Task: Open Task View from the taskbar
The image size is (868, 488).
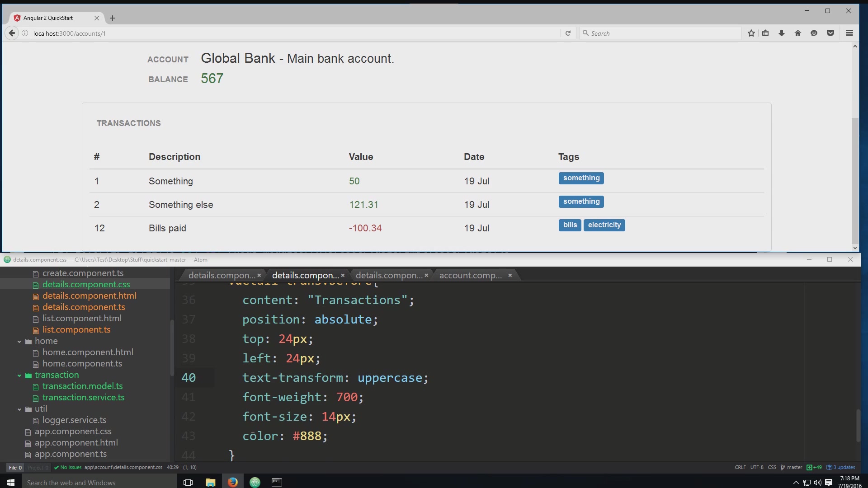Action: pyautogui.click(x=188, y=482)
